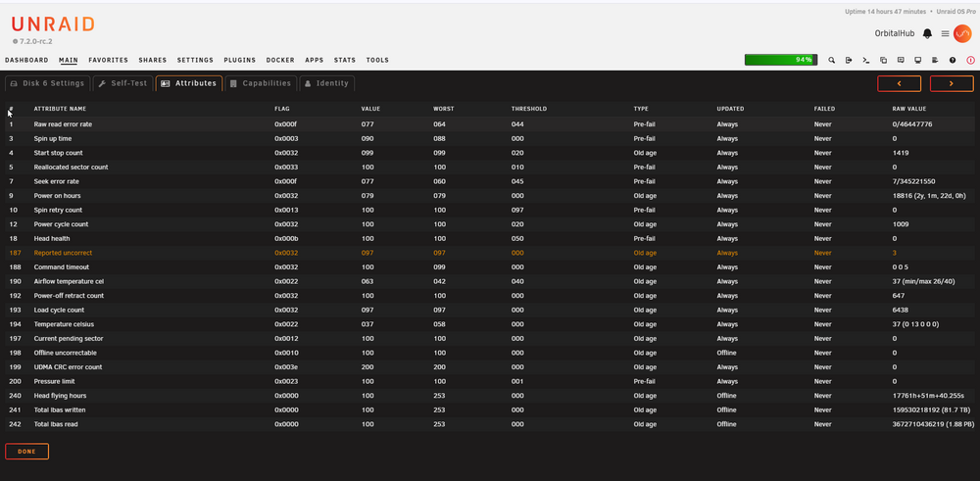Open the web terminal icon
The image size is (980, 481).
(866, 60)
